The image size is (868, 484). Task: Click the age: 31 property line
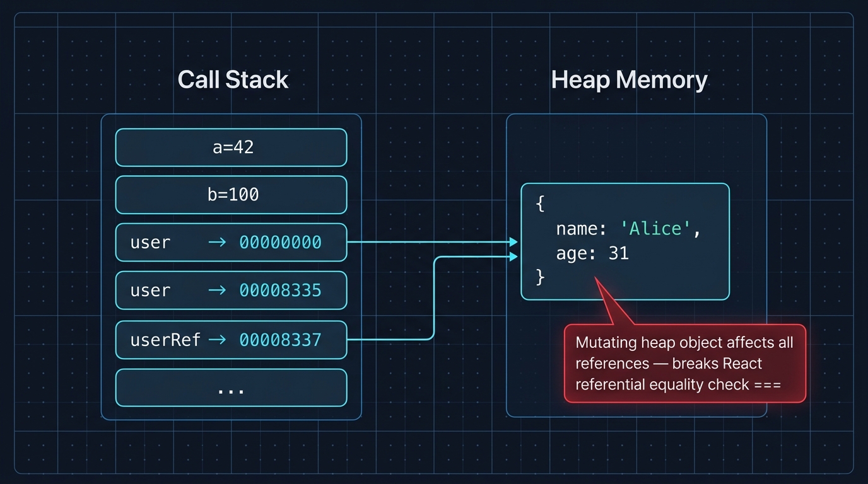(x=592, y=253)
